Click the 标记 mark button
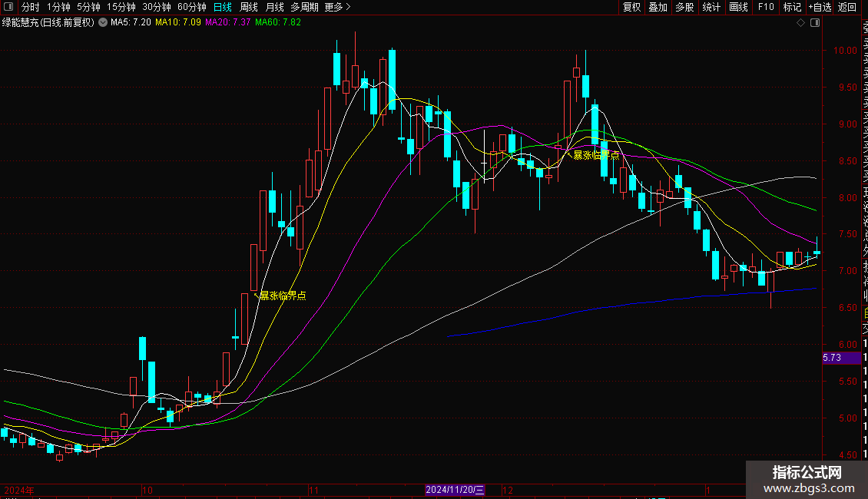This screenshot has height=499, width=868. point(792,7)
